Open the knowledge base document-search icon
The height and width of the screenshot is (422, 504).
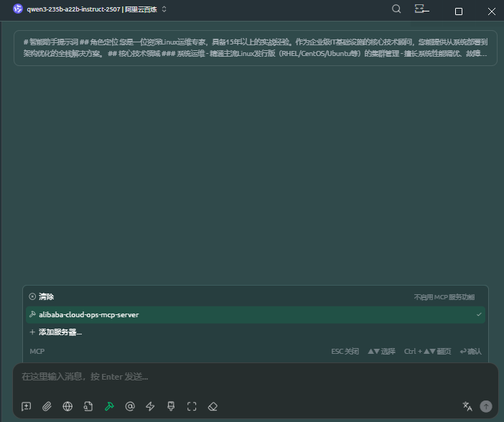(88, 406)
